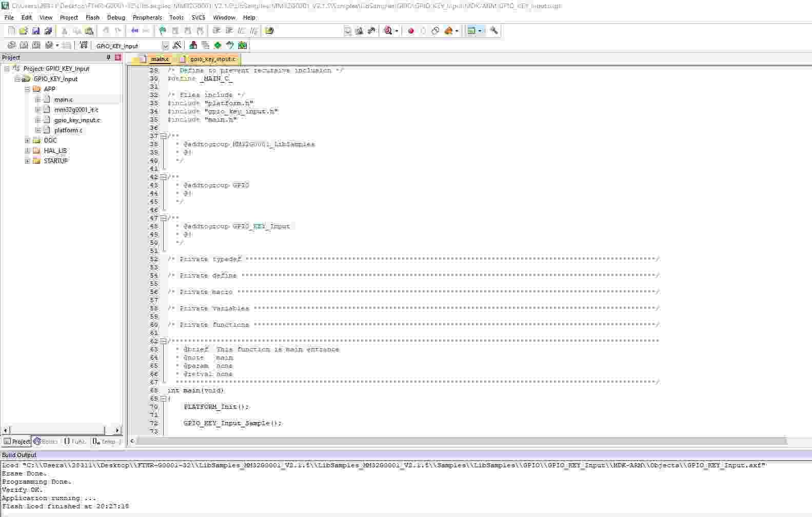
Task: Open the window layout dropdown arrow
Action: coord(480,31)
